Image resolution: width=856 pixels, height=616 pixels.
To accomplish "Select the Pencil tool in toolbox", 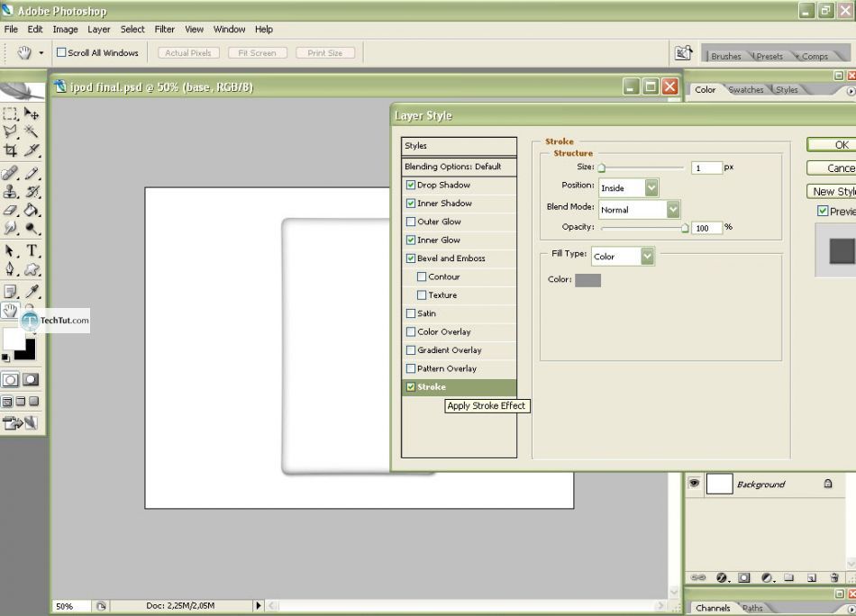I will pyautogui.click(x=32, y=174).
